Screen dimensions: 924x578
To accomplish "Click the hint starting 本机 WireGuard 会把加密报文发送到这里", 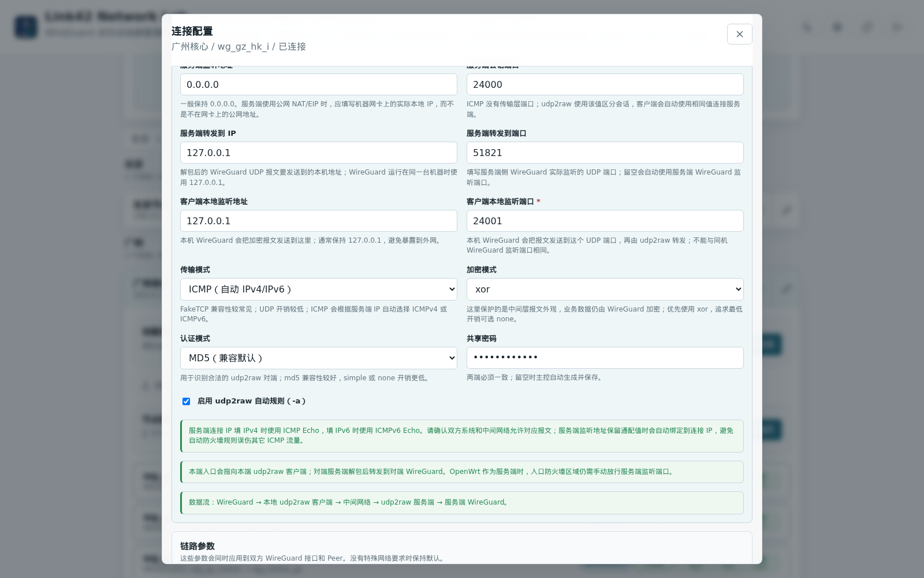I will (312, 240).
